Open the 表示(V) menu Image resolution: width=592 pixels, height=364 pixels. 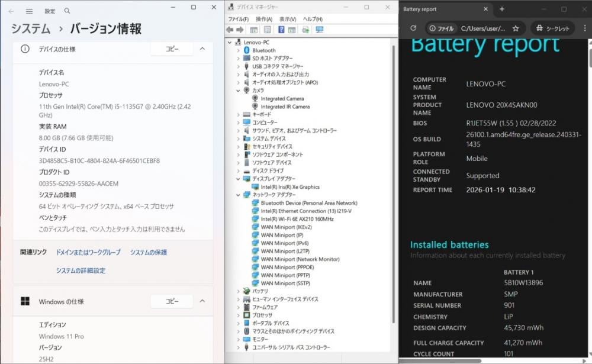click(x=288, y=19)
